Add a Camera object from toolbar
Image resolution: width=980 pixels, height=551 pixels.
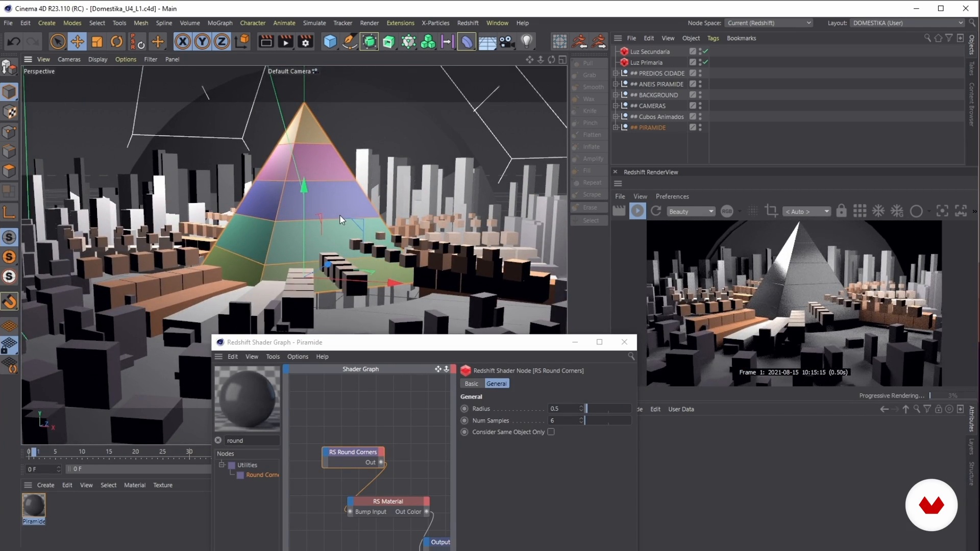coord(506,41)
